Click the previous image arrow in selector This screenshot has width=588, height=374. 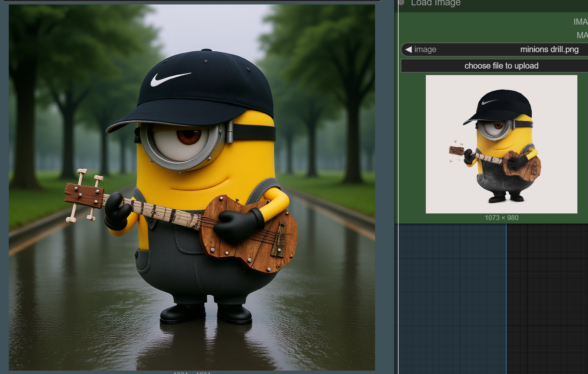[408, 49]
